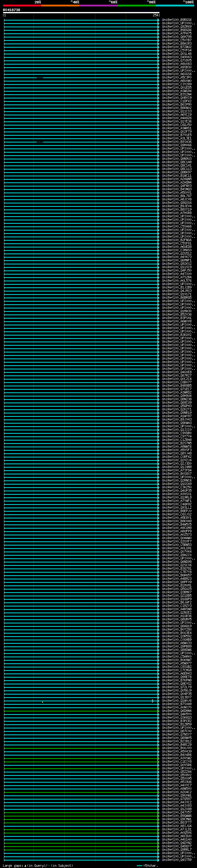Select the UniRef100_Q5QPH3 label

[x=176, y=406]
